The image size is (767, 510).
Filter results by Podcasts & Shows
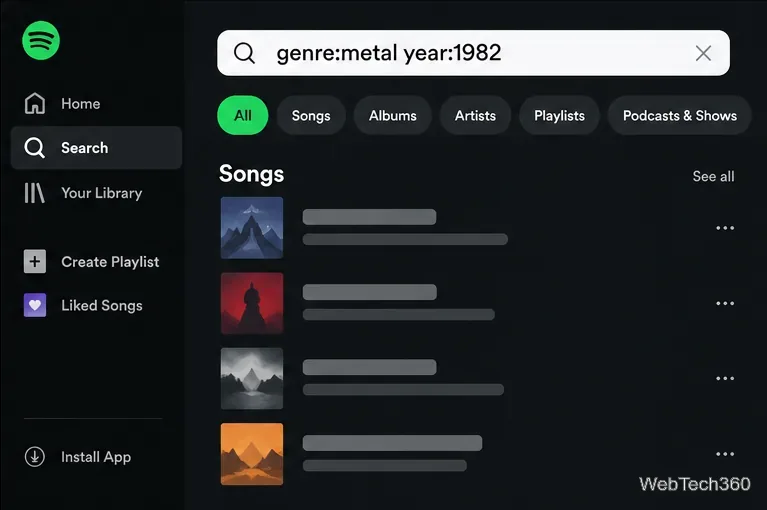pos(679,115)
